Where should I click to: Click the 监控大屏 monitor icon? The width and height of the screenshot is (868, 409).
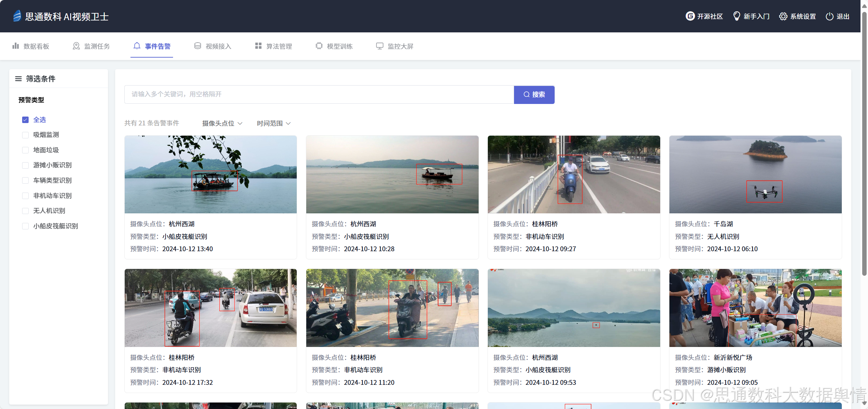[x=379, y=46]
